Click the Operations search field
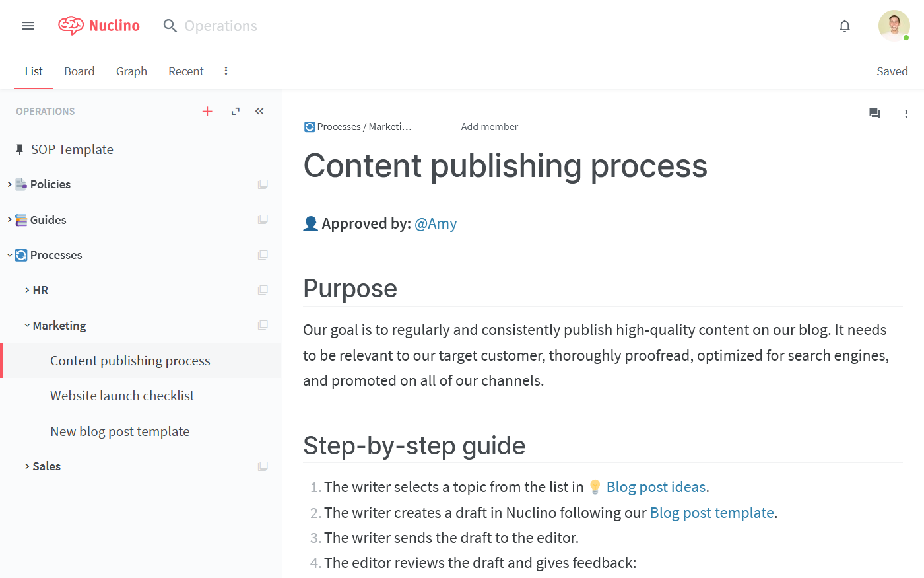 click(x=220, y=25)
